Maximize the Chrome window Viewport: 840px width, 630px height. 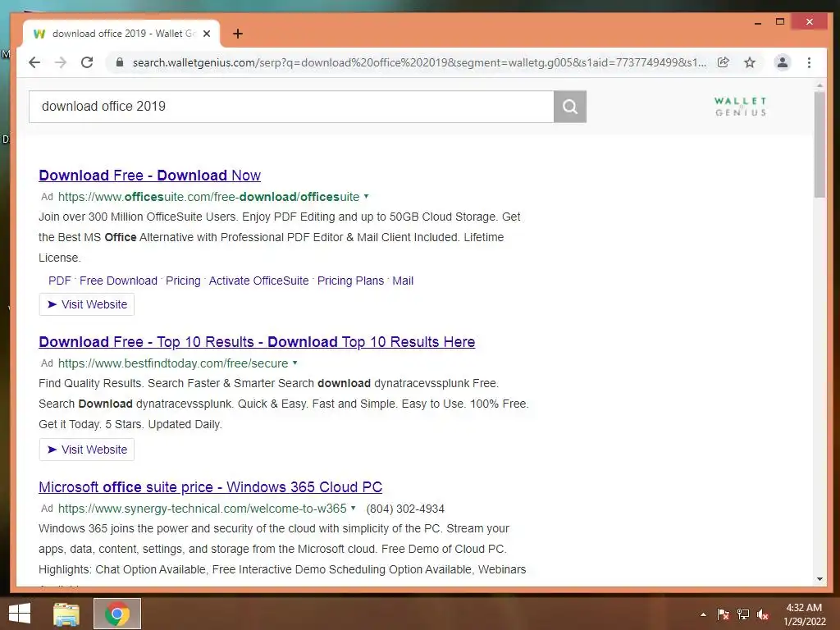pos(780,22)
